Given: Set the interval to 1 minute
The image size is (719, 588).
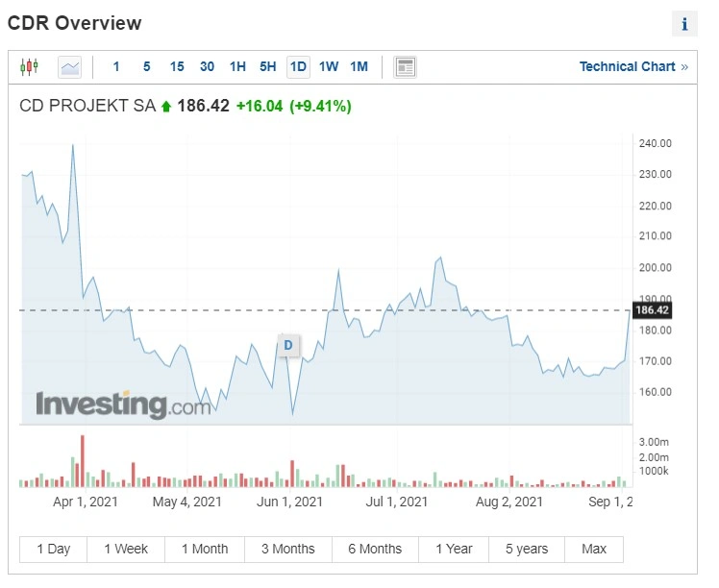Looking at the screenshot, I should click(x=116, y=67).
